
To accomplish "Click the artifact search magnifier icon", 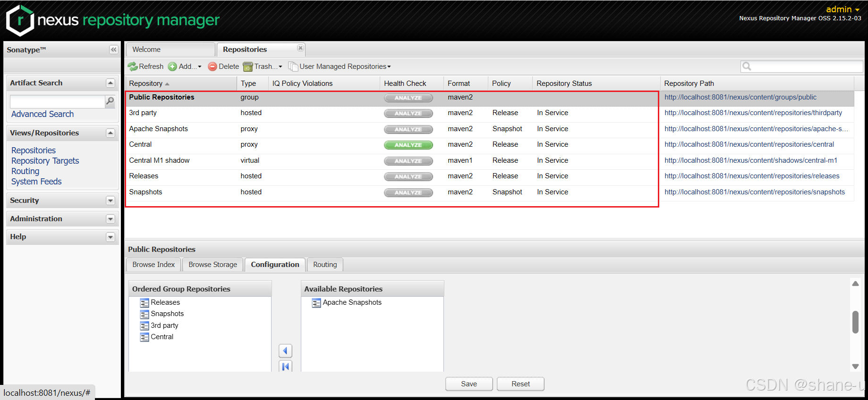I will [x=110, y=101].
